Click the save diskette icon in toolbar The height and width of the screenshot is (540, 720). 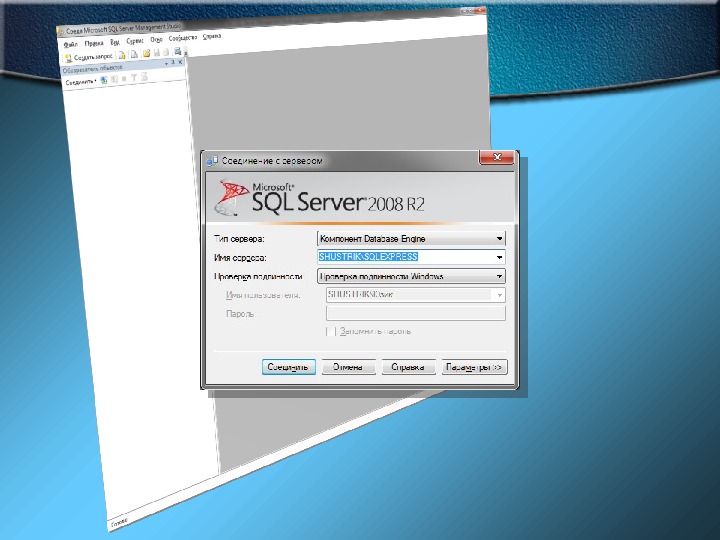click(157, 53)
